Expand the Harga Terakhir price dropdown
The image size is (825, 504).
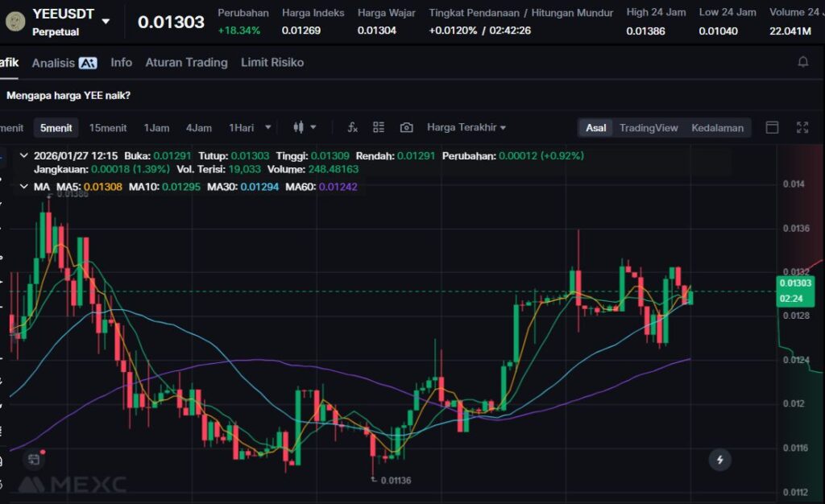[466, 127]
